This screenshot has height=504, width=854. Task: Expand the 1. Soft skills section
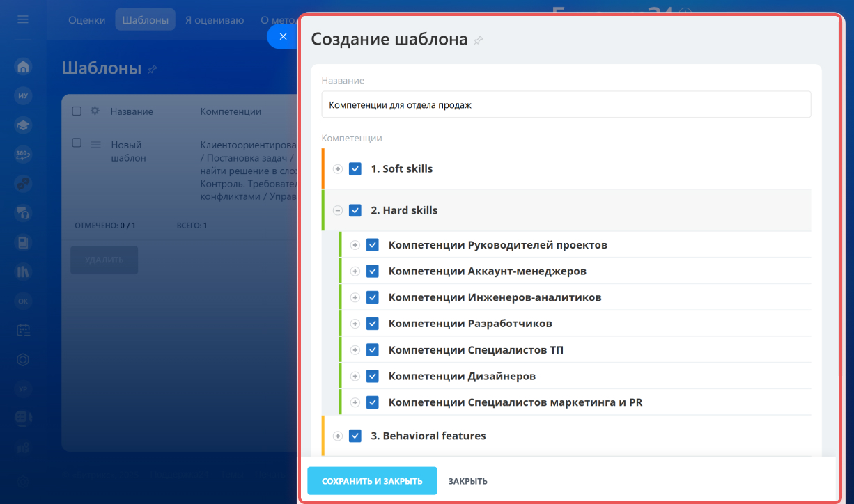pyautogui.click(x=338, y=168)
